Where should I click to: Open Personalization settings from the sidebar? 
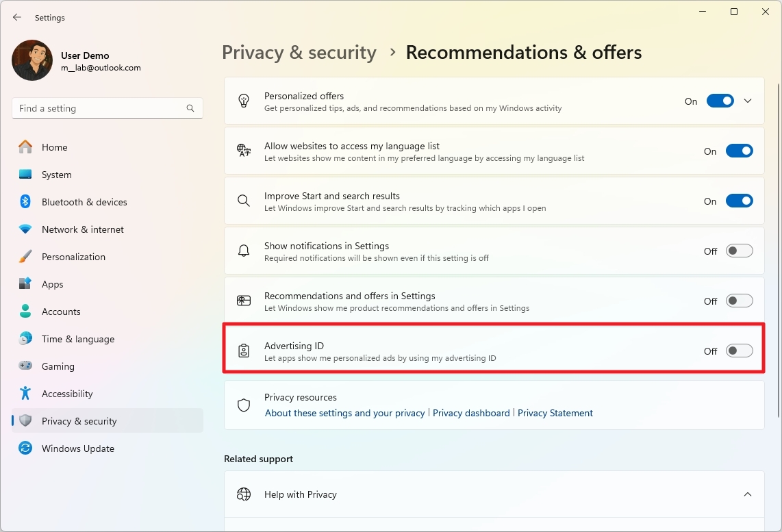pyautogui.click(x=74, y=257)
